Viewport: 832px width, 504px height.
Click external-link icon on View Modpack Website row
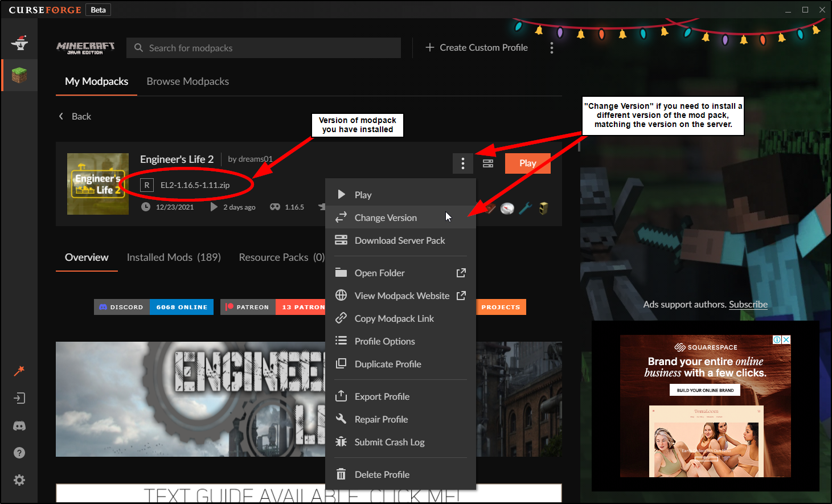tap(461, 296)
